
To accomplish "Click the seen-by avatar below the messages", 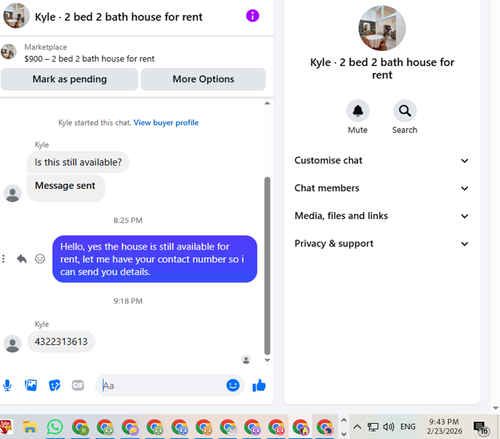I will pos(246,360).
